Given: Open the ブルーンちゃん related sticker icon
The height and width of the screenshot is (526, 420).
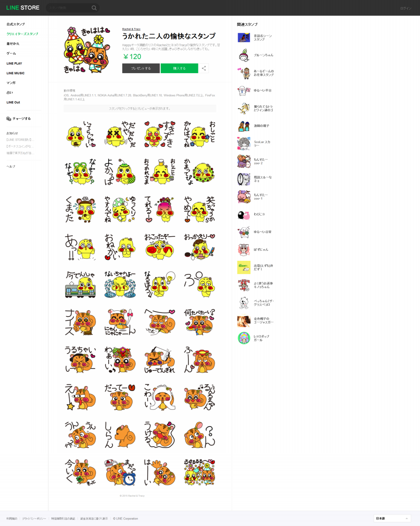Looking at the screenshot, I should click(x=244, y=55).
